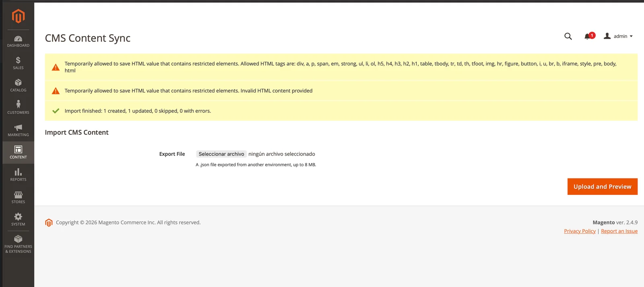Click the 'Import CMS Content' heading
The image size is (644, 287).
(77, 132)
